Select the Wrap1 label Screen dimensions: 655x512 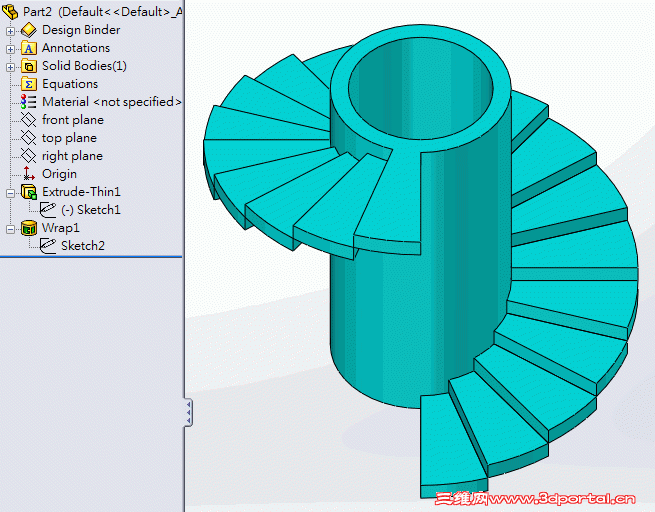[x=61, y=228]
